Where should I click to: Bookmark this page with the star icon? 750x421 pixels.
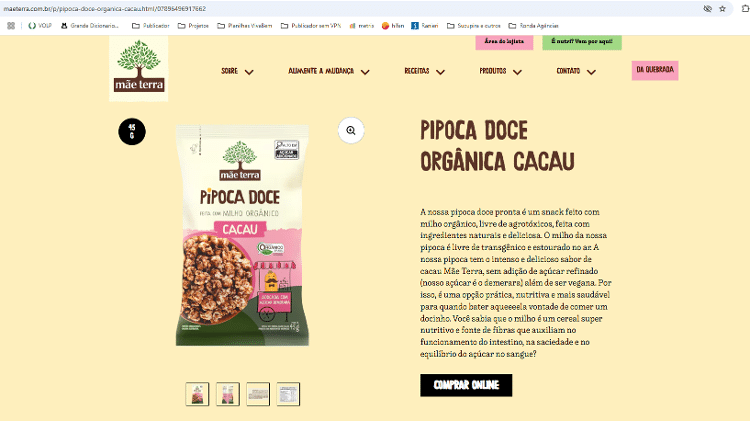pos(722,9)
